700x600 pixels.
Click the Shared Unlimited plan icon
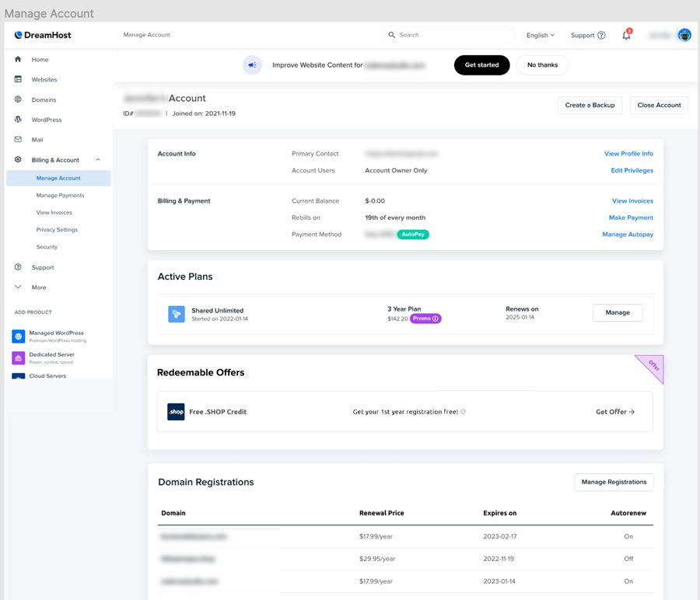pos(177,314)
